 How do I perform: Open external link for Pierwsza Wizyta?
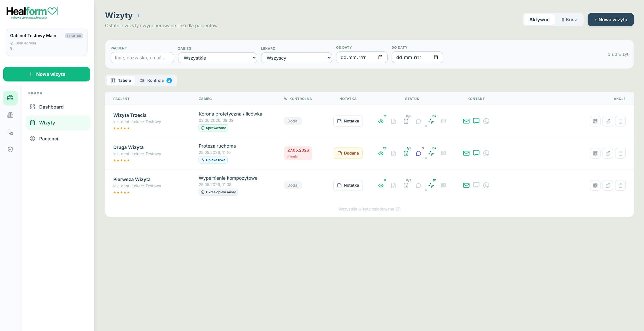(608, 185)
